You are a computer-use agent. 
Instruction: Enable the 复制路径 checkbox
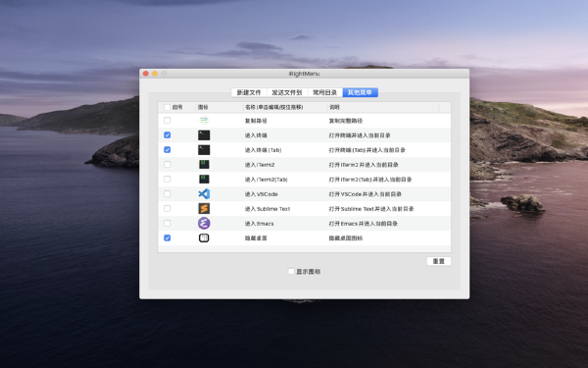coord(168,120)
